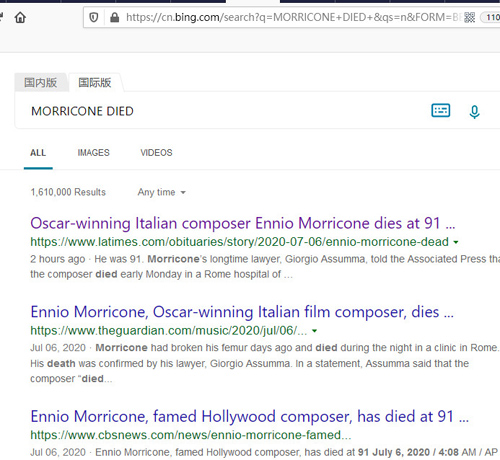Click page zoom level indicator 110
Viewport: 500px width, 460px height.
tap(492, 17)
